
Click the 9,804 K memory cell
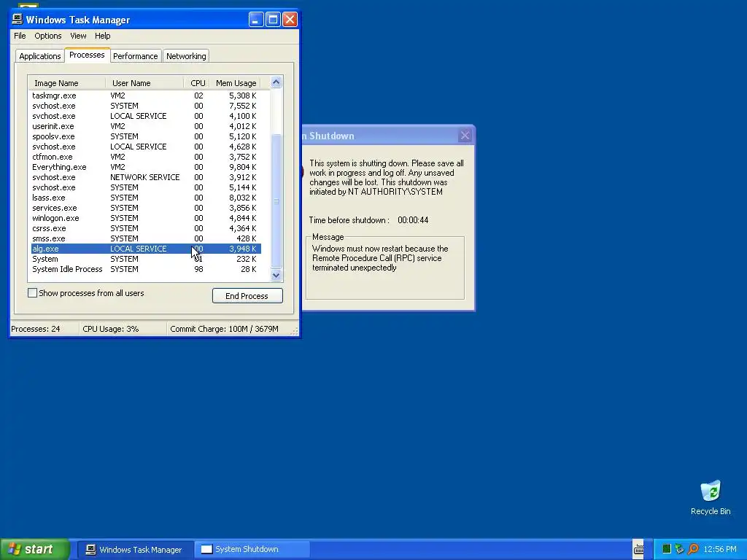pyautogui.click(x=242, y=167)
